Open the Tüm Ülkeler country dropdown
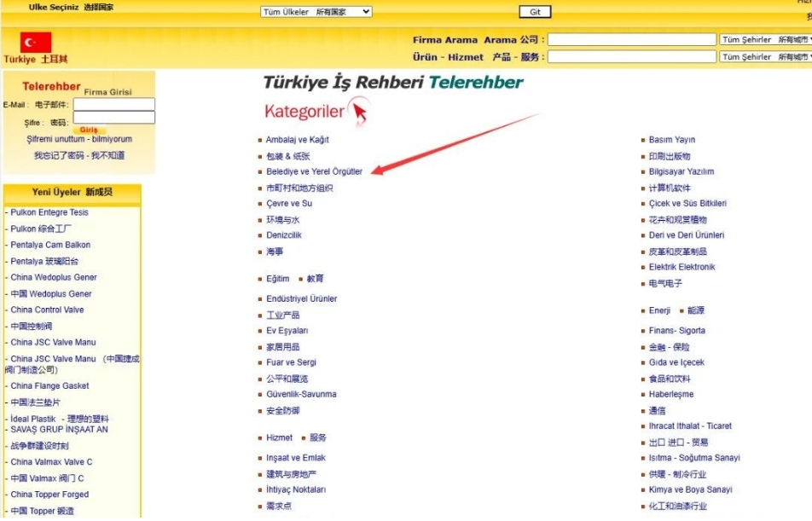The width and height of the screenshot is (812, 521). coord(316,12)
